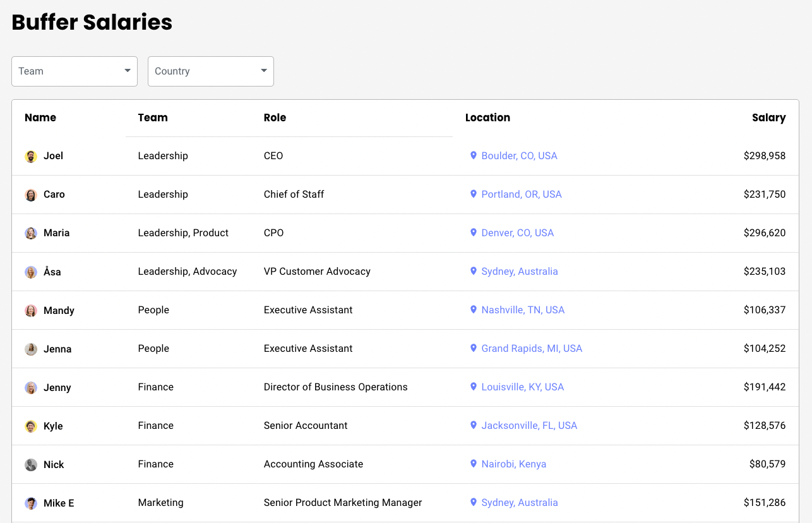Click the name Åsa
This screenshot has width=812, height=523.
coord(52,272)
